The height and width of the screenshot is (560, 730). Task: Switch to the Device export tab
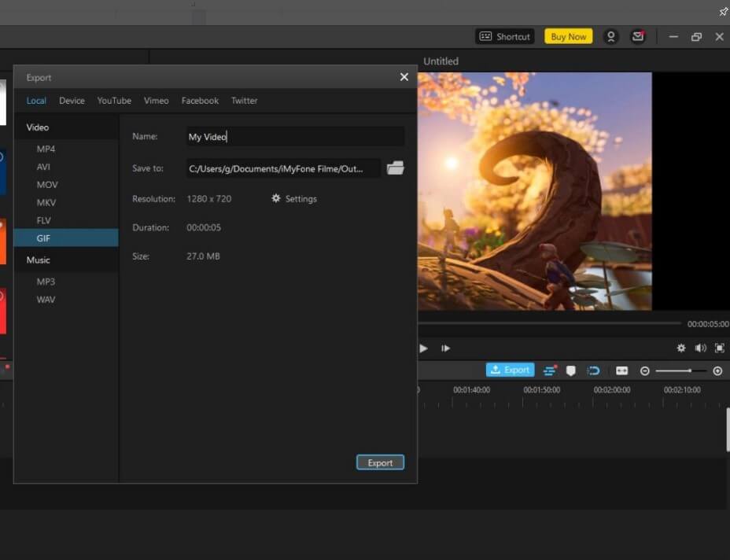(72, 101)
